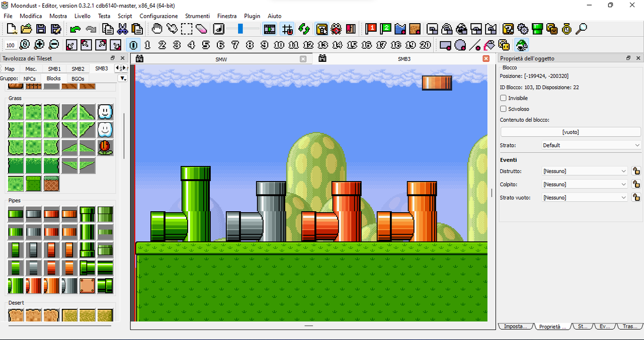Viewport: 644px width, 340px height.
Task: Click the [vuoto] block content button
Action: click(x=571, y=132)
